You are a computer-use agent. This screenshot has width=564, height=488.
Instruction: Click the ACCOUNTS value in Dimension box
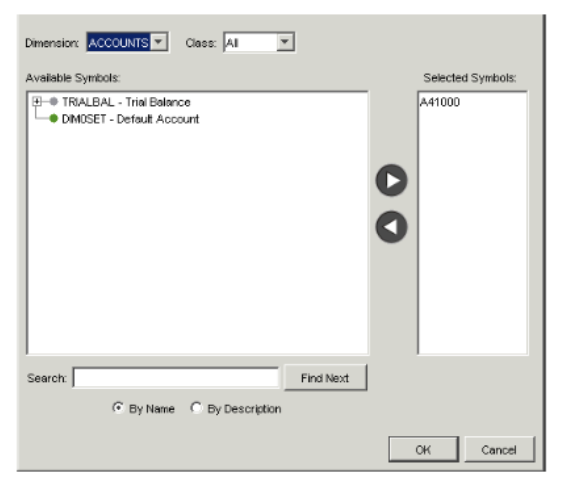118,43
